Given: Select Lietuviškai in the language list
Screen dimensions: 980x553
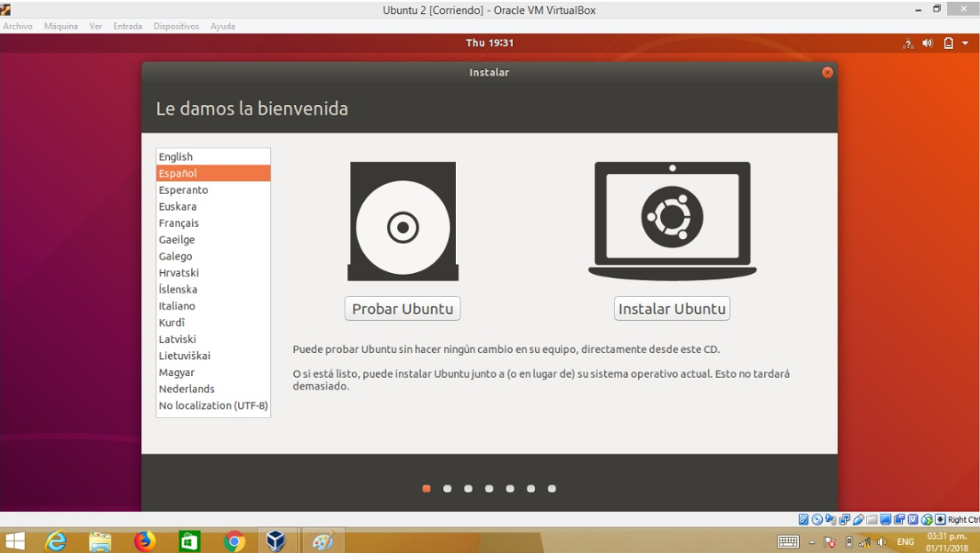Looking at the screenshot, I should (213, 356).
